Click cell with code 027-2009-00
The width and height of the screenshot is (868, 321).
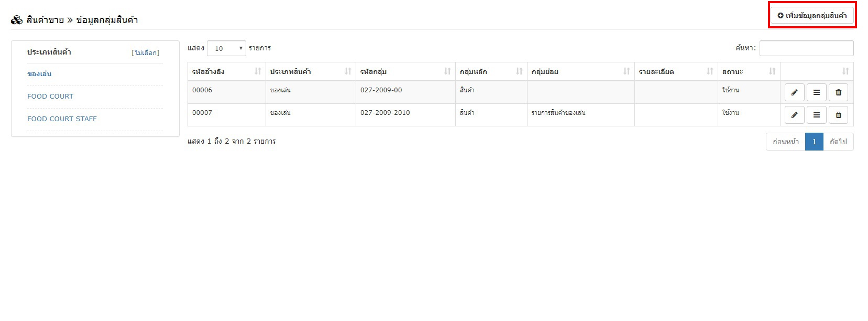pos(405,92)
